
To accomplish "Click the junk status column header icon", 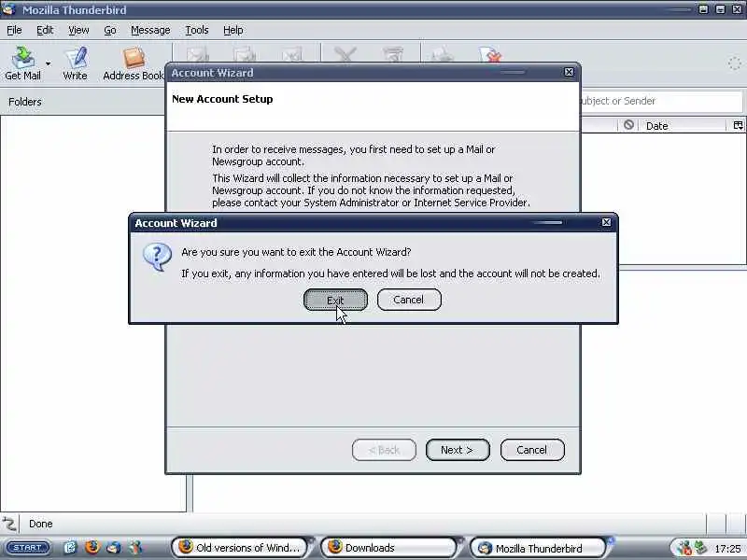I will coord(628,125).
